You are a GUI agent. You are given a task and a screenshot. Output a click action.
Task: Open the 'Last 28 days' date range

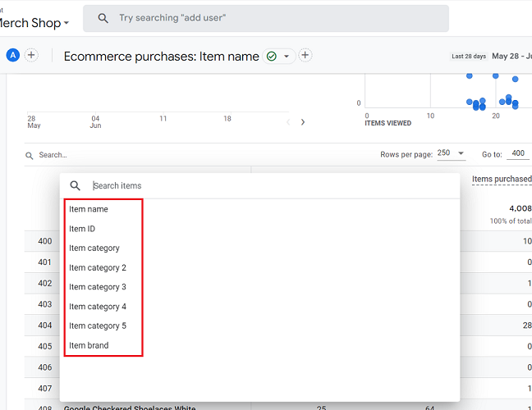point(469,57)
